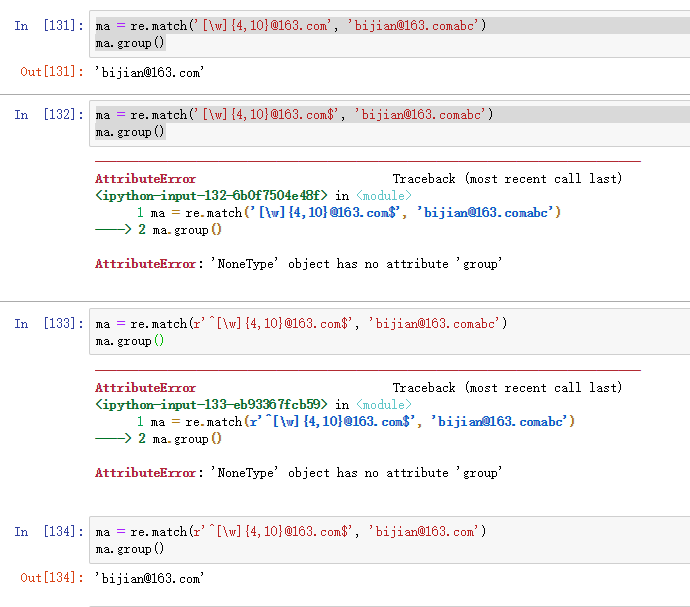Click the In [133] prompt label
690x607 pixels.
(x=49, y=324)
